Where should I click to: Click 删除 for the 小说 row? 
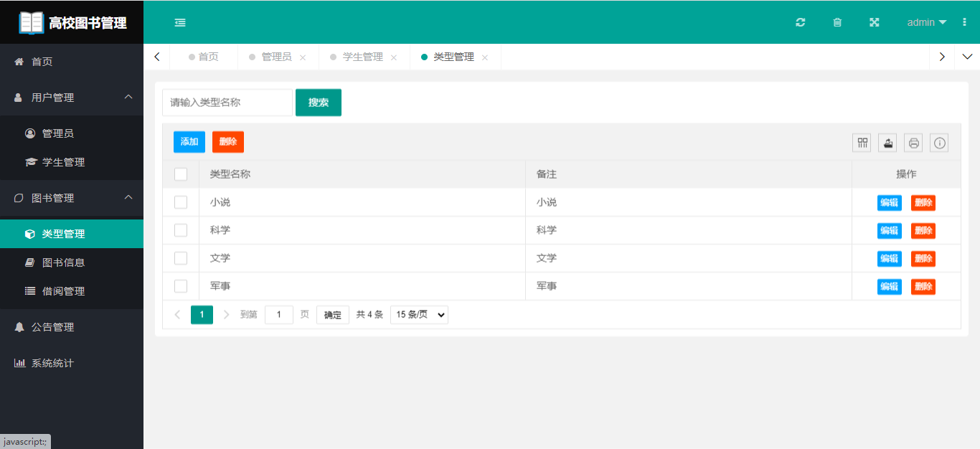point(923,203)
